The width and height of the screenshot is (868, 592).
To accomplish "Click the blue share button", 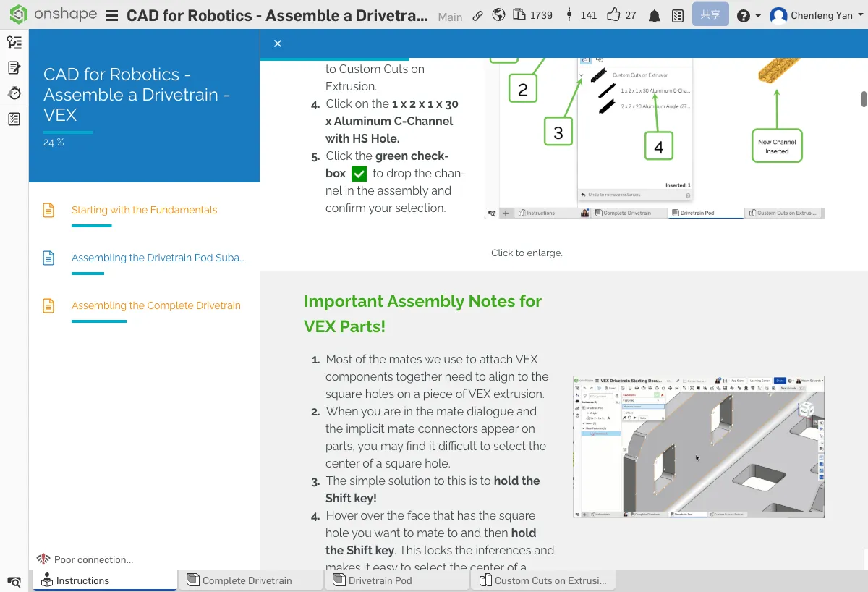I will [710, 15].
